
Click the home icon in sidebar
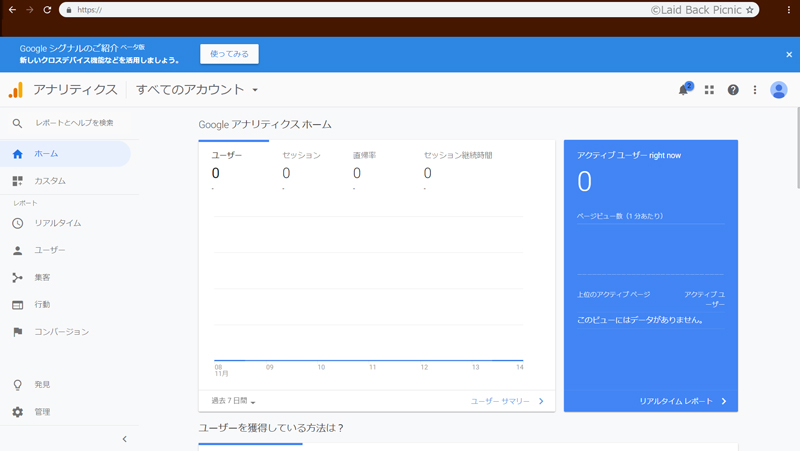(x=17, y=154)
